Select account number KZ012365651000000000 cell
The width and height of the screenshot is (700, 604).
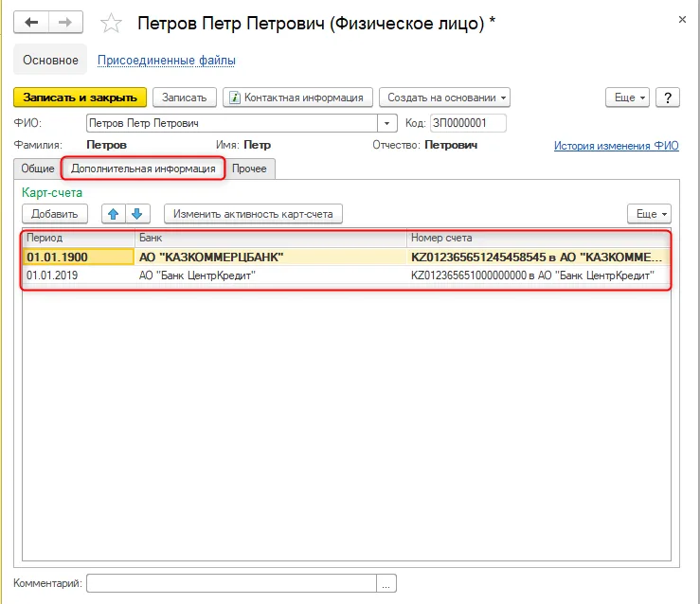tap(538, 275)
